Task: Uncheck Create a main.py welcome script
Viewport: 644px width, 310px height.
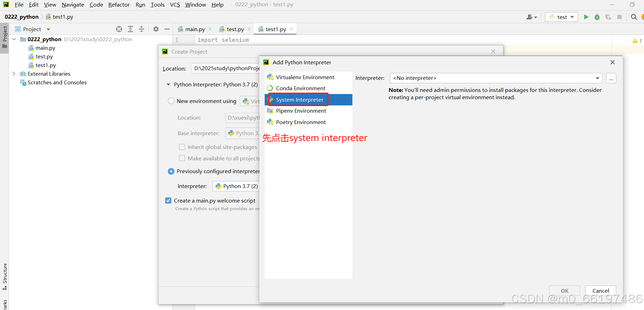Action: point(168,200)
